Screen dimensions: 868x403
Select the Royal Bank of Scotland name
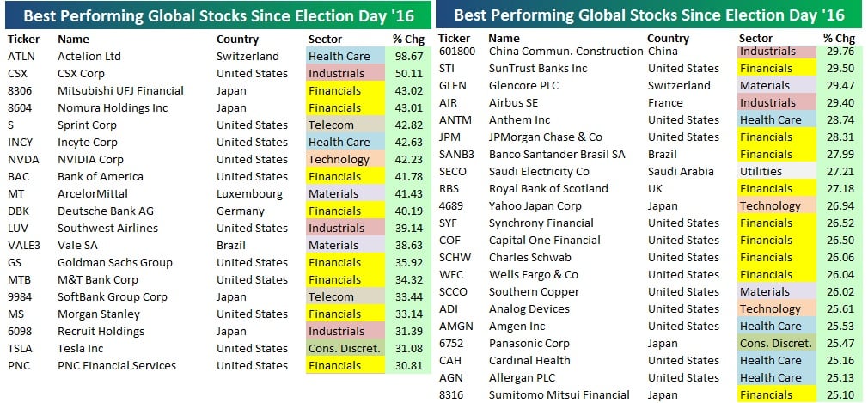(x=547, y=188)
